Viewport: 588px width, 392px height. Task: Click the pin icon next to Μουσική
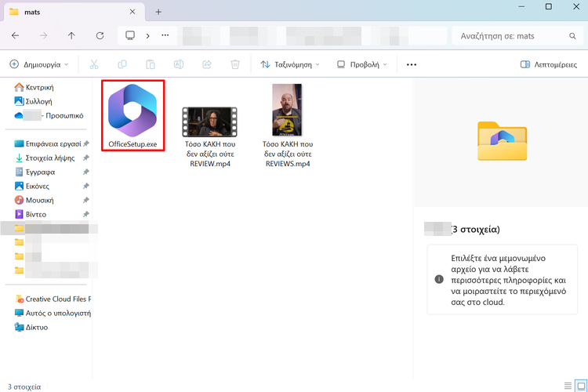point(86,201)
